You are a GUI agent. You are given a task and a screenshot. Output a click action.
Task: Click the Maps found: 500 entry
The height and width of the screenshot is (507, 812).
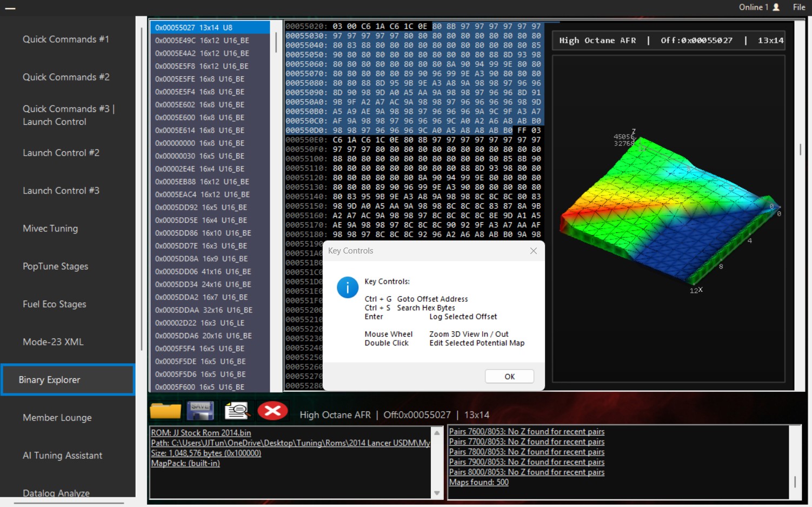point(479,482)
